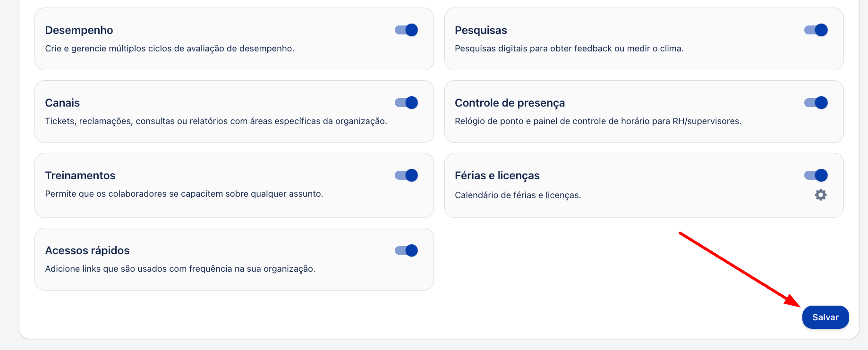Viewport: 868px width, 350px height.
Task: Open the Férias e licenças gear settings
Action: tap(821, 195)
